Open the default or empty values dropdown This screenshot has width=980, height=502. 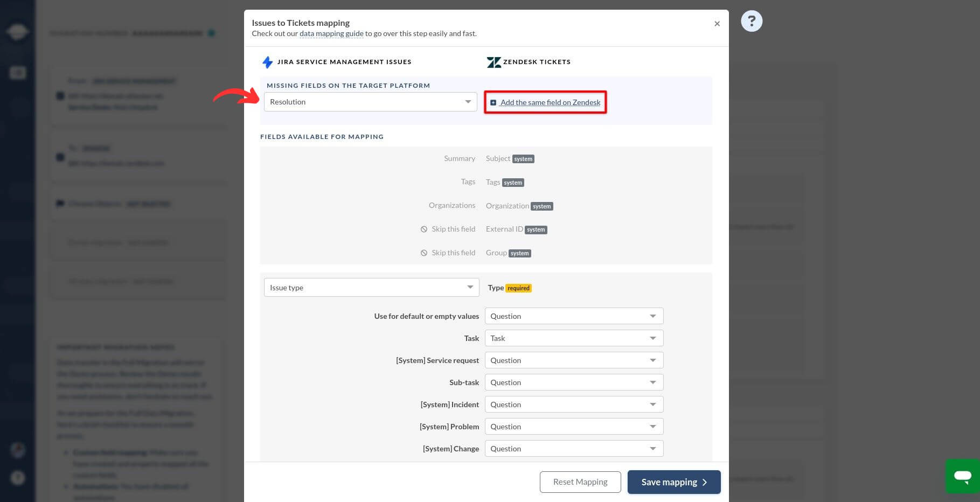pyautogui.click(x=574, y=316)
